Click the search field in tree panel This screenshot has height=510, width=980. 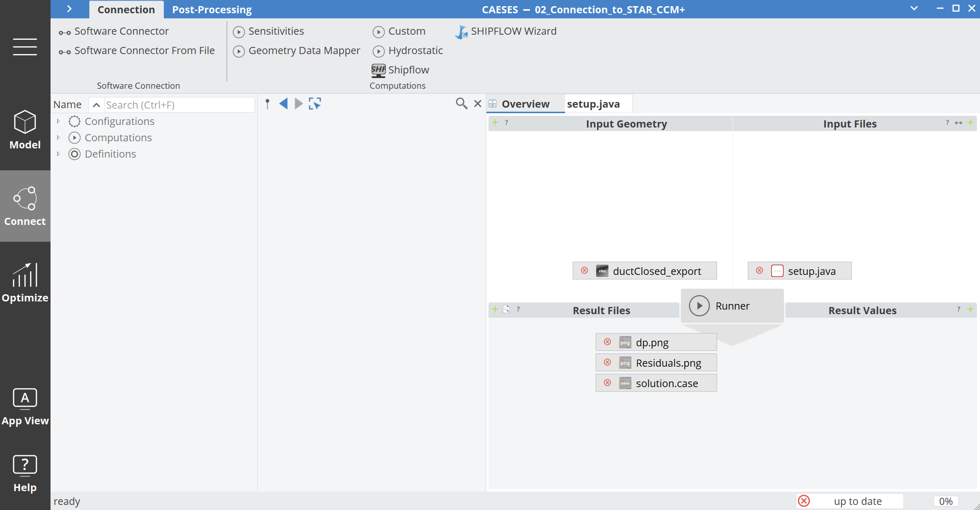[x=179, y=105]
